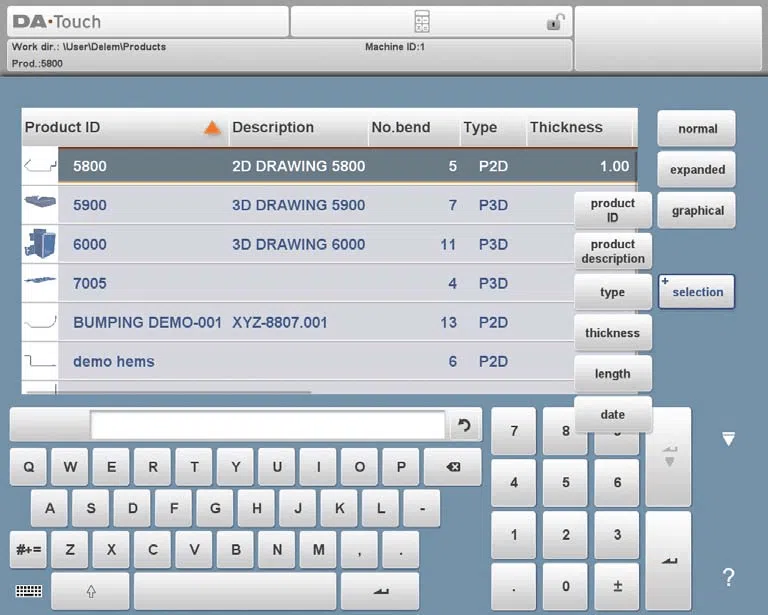Sort by Description column header
The height and width of the screenshot is (615, 768).
pyautogui.click(x=298, y=127)
